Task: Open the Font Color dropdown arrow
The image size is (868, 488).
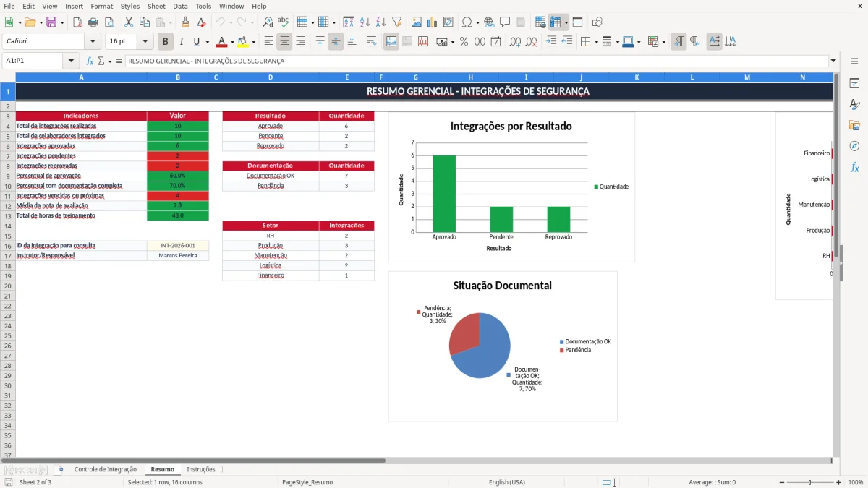Action: tap(232, 42)
